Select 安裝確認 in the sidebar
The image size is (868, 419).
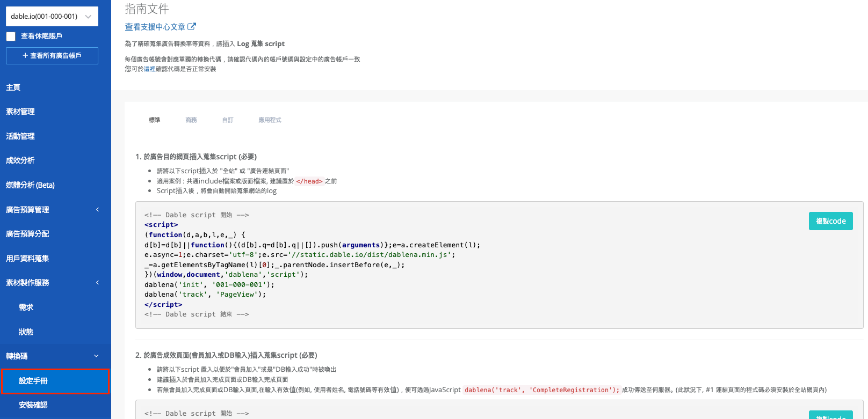click(33, 405)
